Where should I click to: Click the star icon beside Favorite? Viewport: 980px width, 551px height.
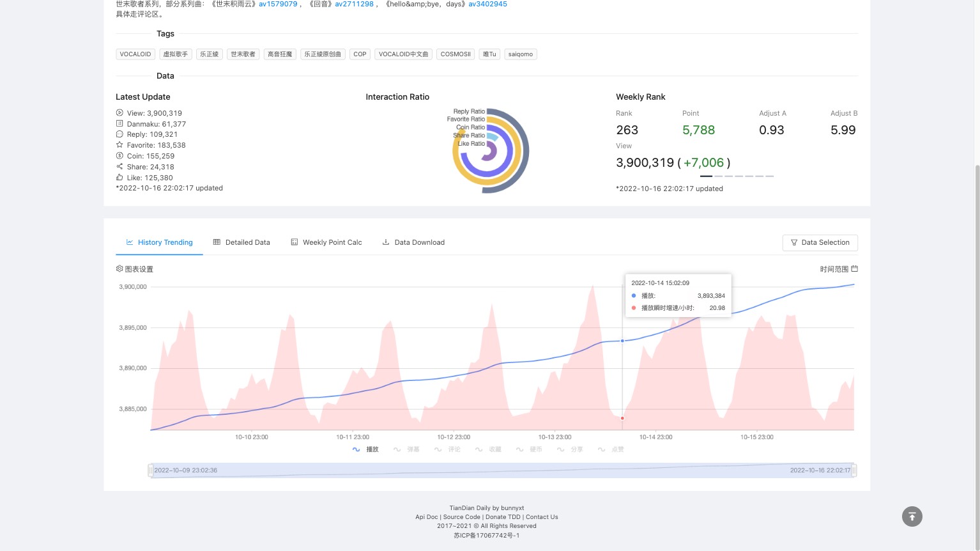(x=119, y=145)
